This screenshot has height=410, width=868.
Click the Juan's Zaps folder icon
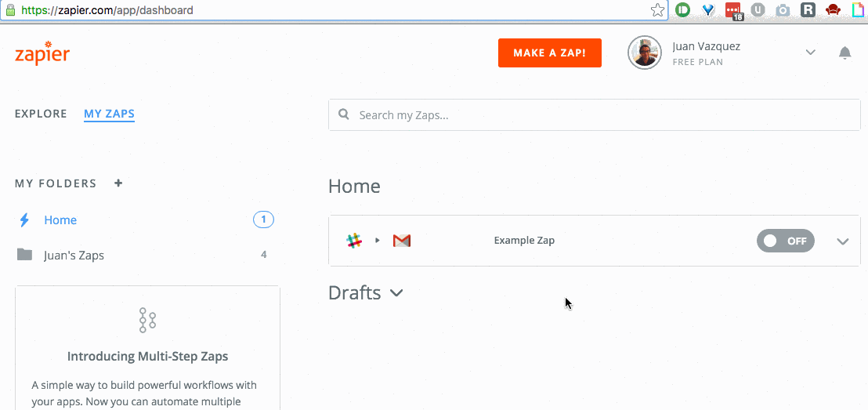(x=24, y=254)
